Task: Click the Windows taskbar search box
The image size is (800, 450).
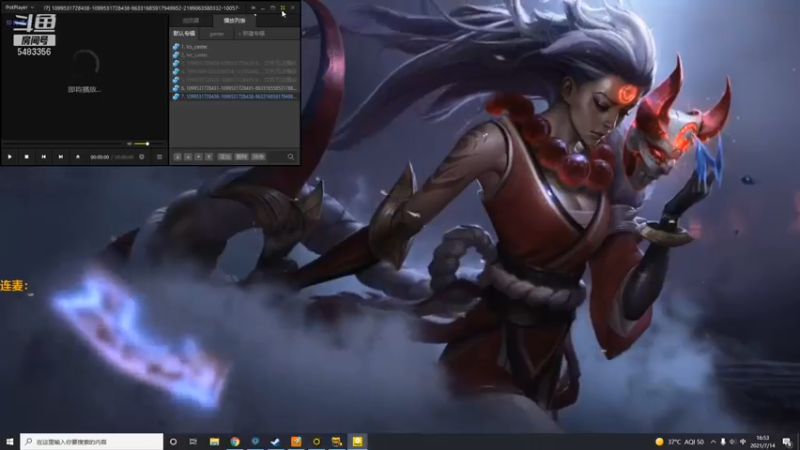Action: (x=92, y=442)
